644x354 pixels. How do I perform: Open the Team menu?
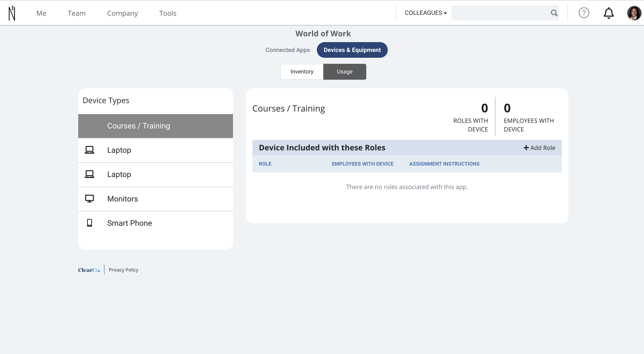pos(77,13)
